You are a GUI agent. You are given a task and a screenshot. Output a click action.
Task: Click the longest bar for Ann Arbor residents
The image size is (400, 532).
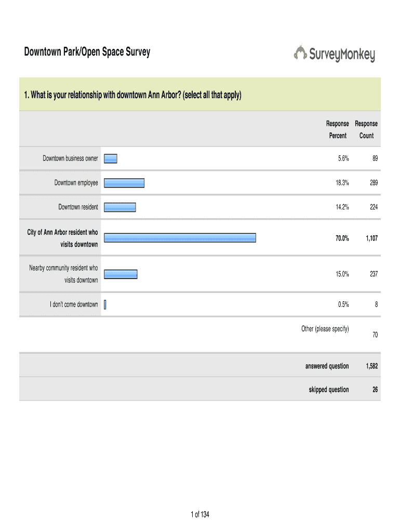[x=180, y=237]
